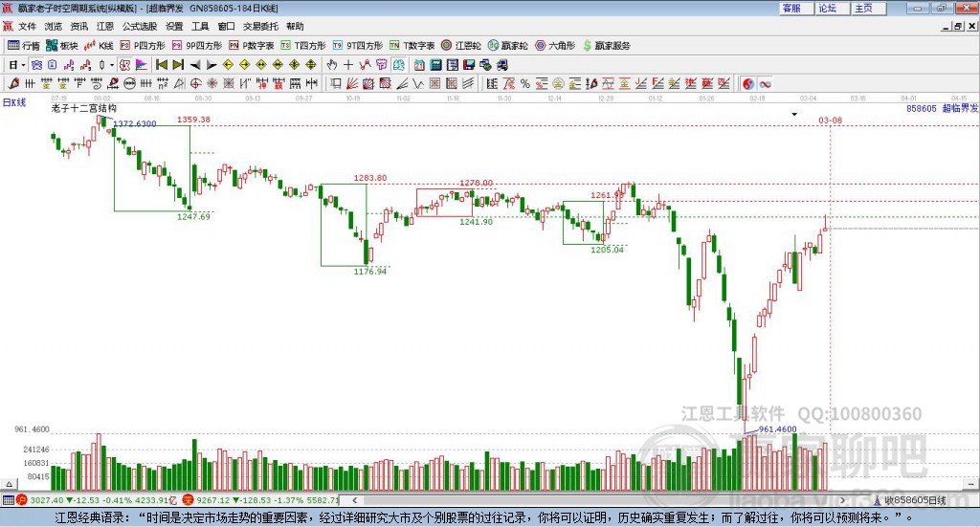The width and height of the screenshot is (980, 527).
Task: Toggle the highlighted 权 adjust-price button
Action: point(125,64)
